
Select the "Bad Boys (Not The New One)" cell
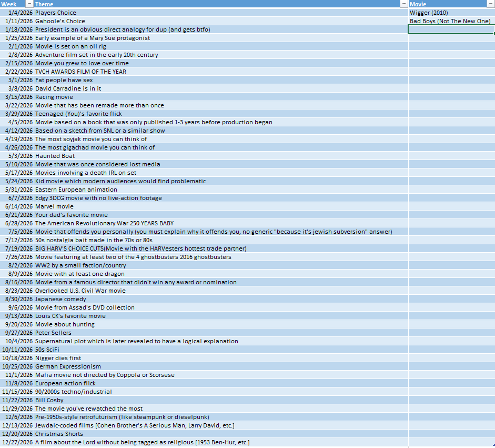click(450, 21)
